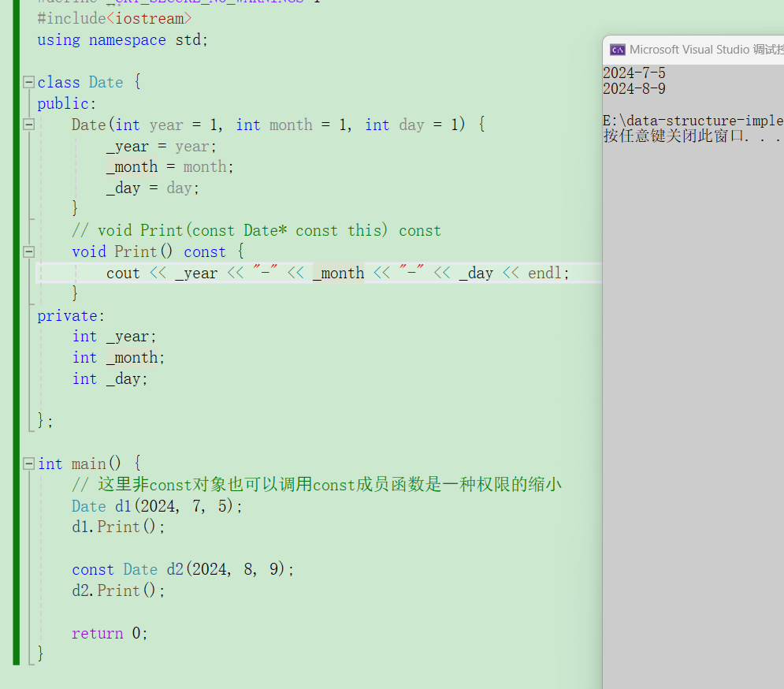Click endl at end of cout line
The height and width of the screenshot is (689, 784).
tap(545, 274)
